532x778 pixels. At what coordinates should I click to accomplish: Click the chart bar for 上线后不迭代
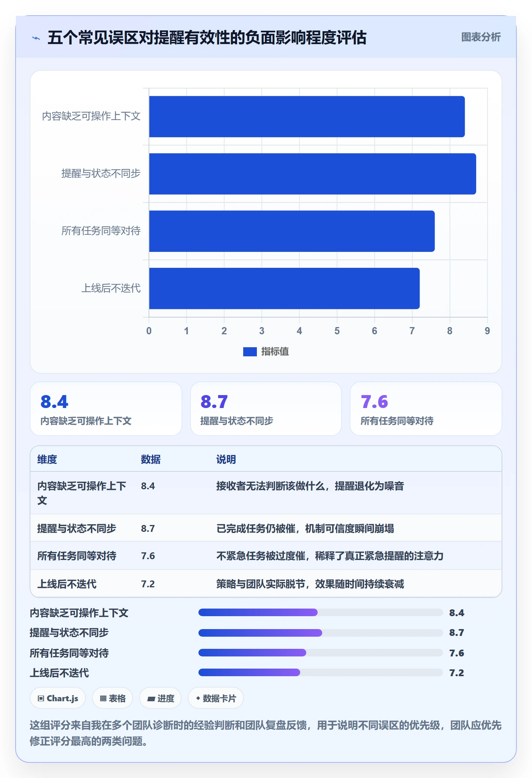click(x=284, y=288)
